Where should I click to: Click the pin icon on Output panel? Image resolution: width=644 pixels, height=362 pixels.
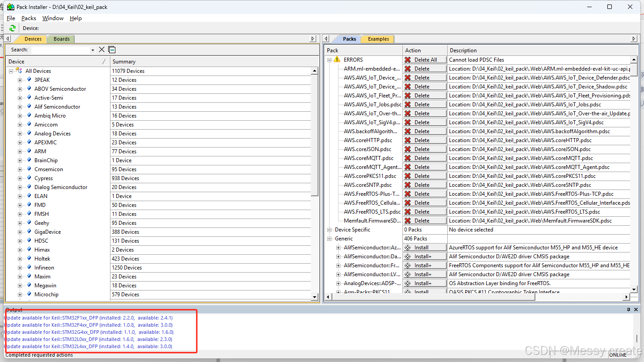pos(628,309)
